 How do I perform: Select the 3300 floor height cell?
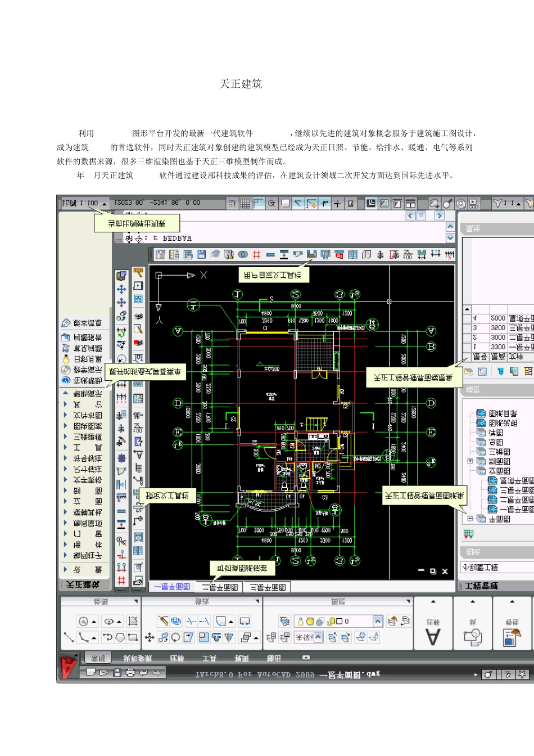click(x=498, y=346)
